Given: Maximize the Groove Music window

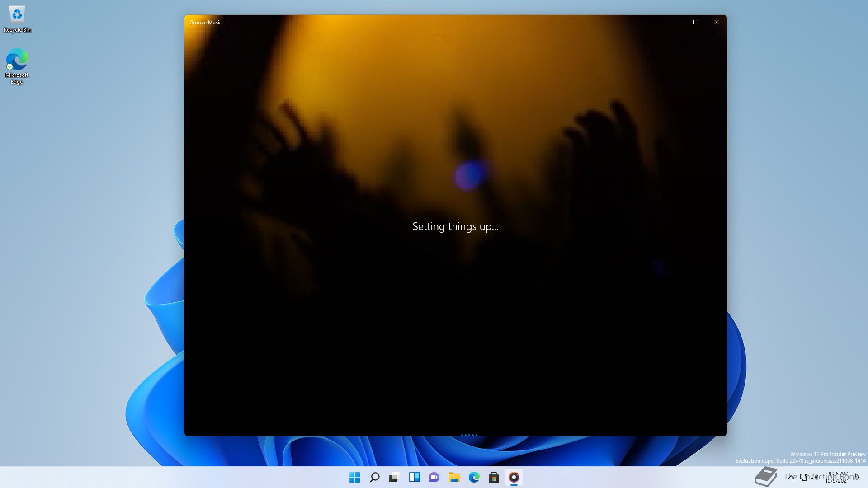Looking at the screenshot, I should click(696, 22).
